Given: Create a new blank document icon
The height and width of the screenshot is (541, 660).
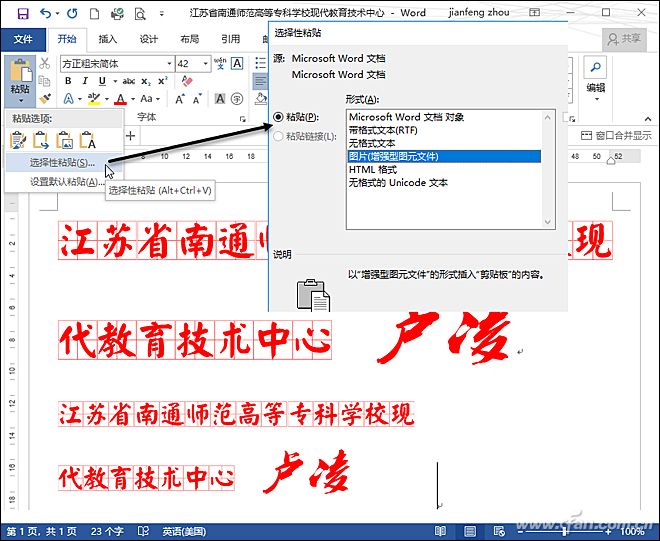Looking at the screenshot, I should (x=95, y=14).
